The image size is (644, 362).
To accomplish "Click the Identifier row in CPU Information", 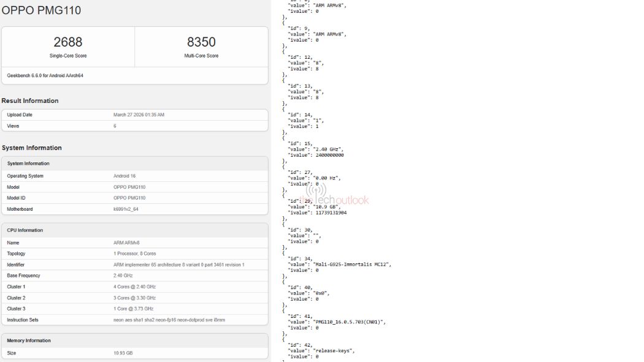I will pos(134,265).
